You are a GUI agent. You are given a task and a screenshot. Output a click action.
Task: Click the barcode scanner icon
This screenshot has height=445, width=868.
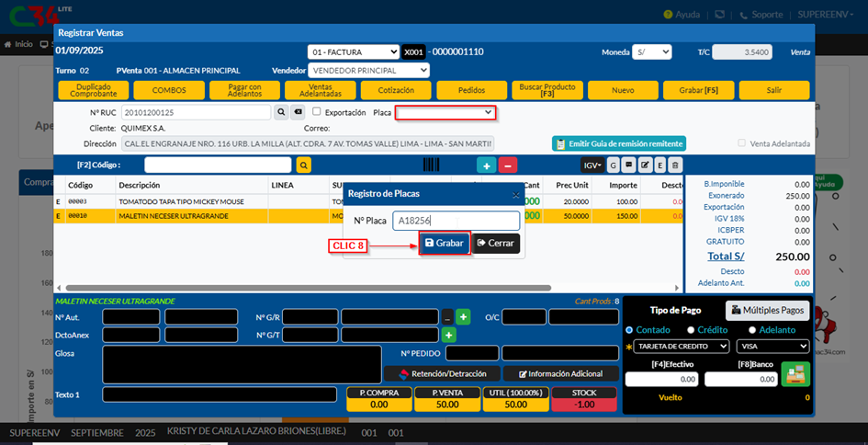pos(431,165)
